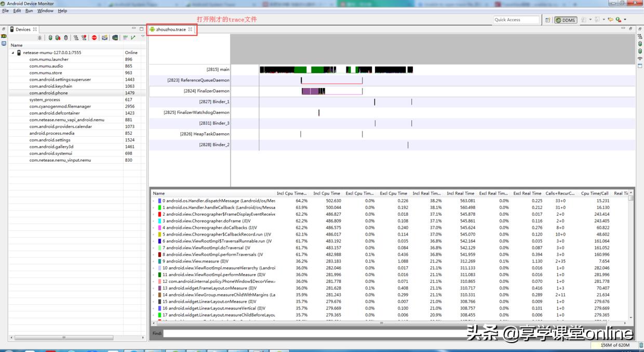Expand the Handler.dispatchMessage method row
The height and width of the screenshot is (352, 644).
point(153,201)
